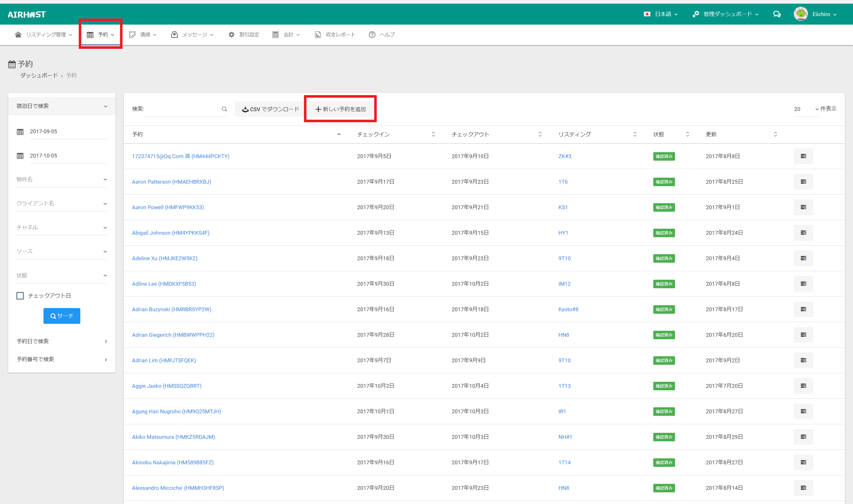Click the search magnifier icon in search field

point(224,109)
